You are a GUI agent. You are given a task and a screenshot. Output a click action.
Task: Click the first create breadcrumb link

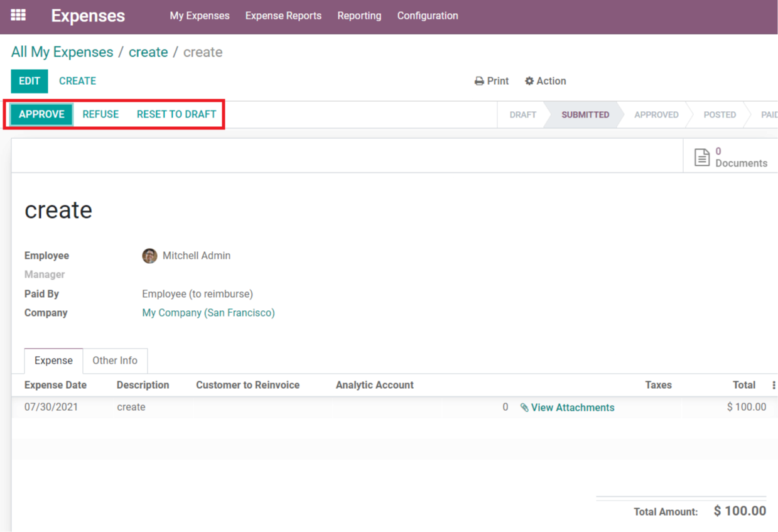(148, 52)
